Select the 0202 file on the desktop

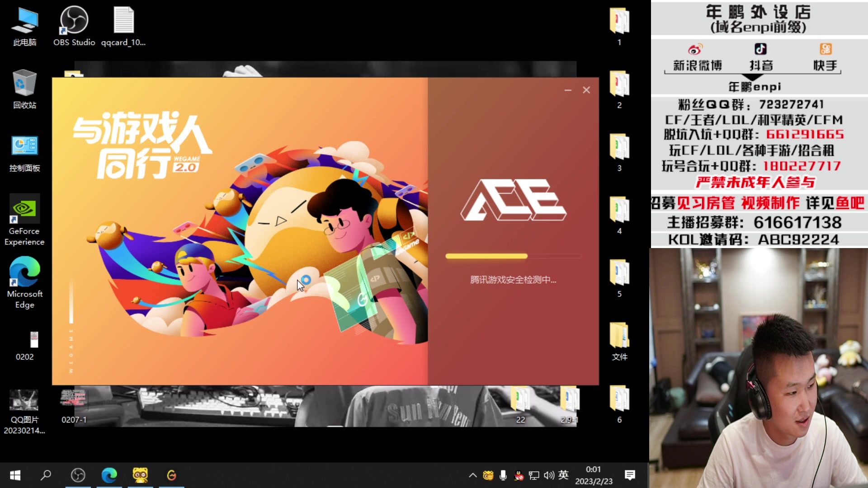[x=25, y=346]
